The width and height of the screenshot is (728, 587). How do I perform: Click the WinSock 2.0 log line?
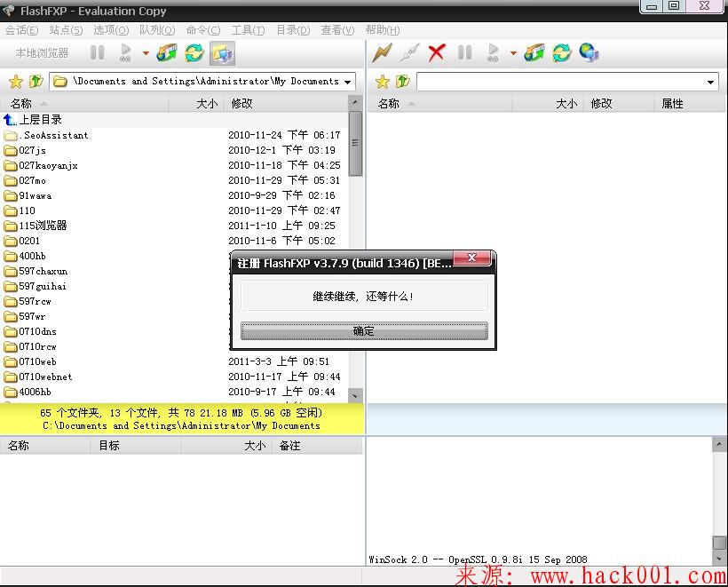478,559
